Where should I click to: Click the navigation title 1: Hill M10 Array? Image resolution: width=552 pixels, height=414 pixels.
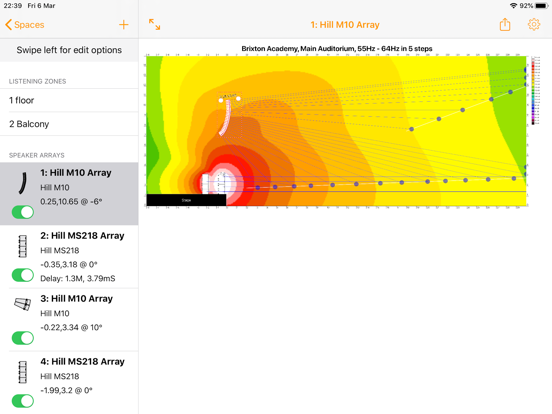[345, 25]
